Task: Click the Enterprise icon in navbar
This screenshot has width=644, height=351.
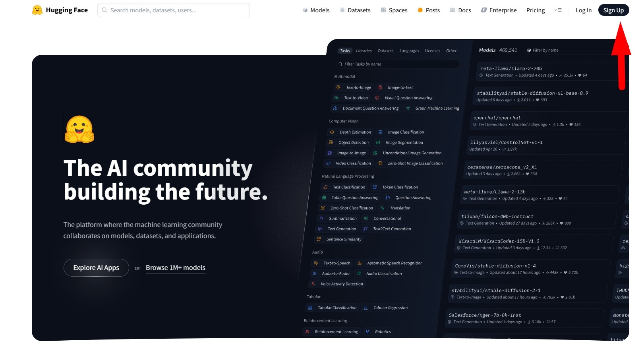Action: [x=484, y=10]
